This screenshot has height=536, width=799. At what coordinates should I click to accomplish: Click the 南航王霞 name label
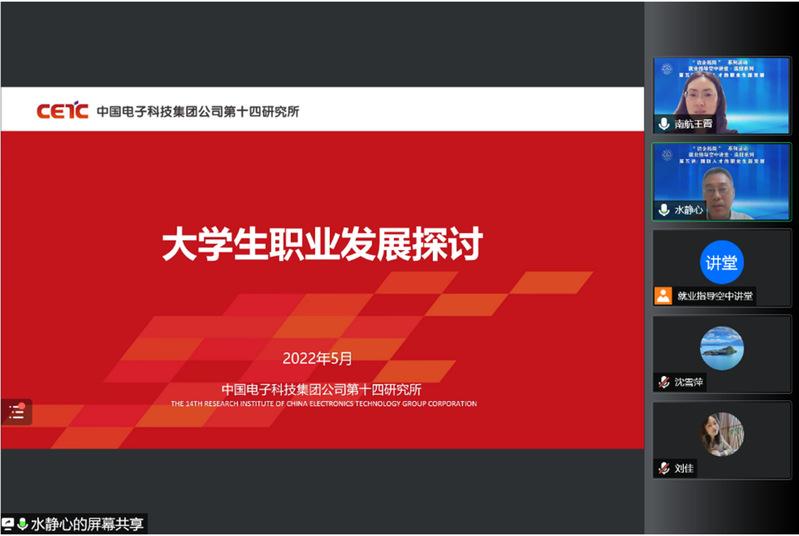tap(693, 124)
